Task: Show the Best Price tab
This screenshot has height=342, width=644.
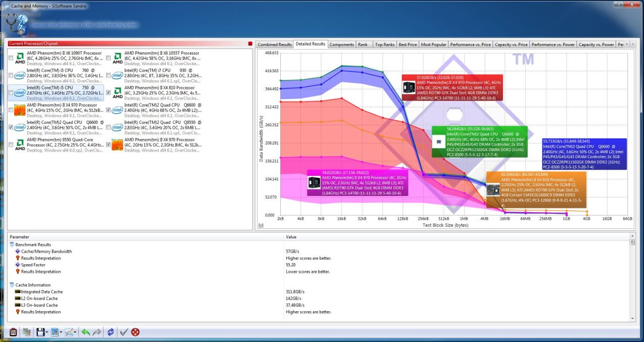Action: (408, 44)
